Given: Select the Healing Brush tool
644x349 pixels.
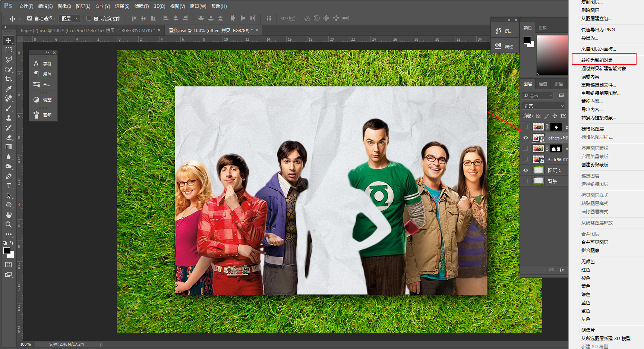Looking at the screenshot, I should (8, 98).
